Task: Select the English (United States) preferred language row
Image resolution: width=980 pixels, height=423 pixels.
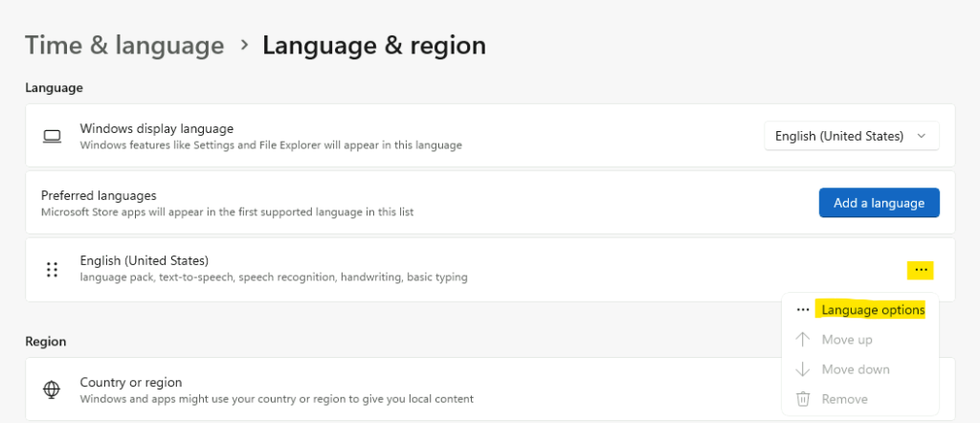Action: [490, 269]
